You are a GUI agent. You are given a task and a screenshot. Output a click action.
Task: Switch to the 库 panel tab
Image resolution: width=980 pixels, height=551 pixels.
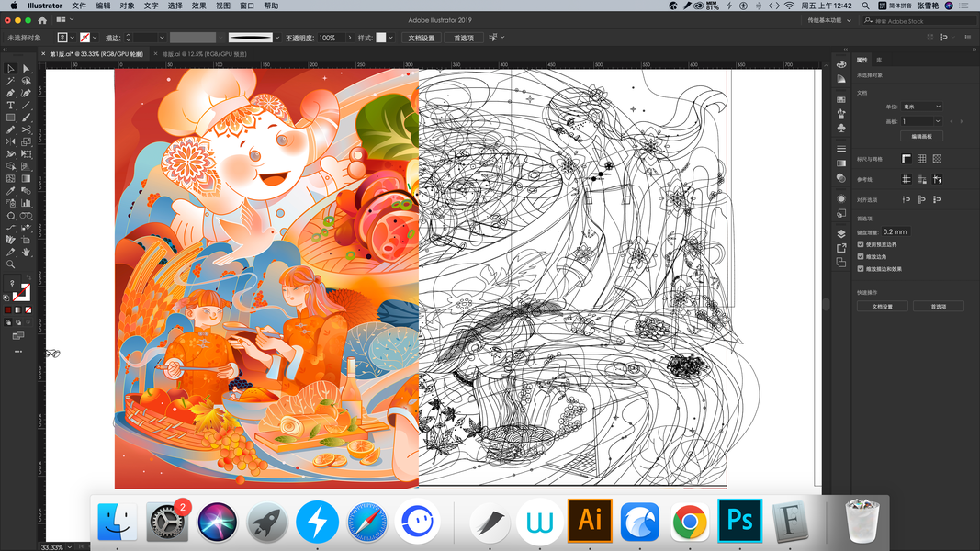[x=879, y=60]
